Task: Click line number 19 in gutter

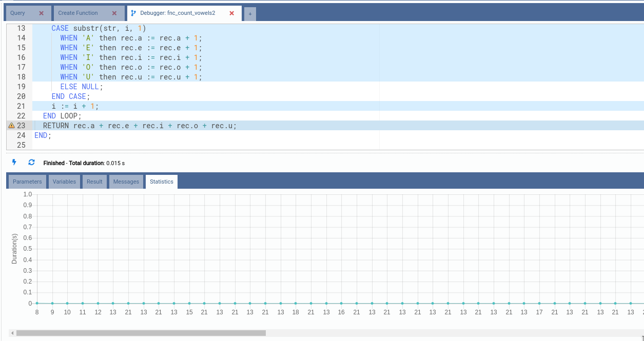Action: tap(21, 87)
